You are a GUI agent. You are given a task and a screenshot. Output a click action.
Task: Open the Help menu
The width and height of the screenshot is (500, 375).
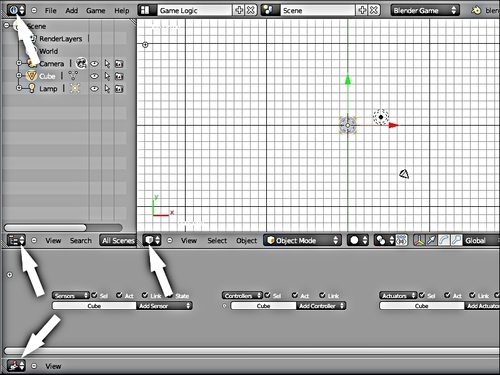[x=122, y=11]
